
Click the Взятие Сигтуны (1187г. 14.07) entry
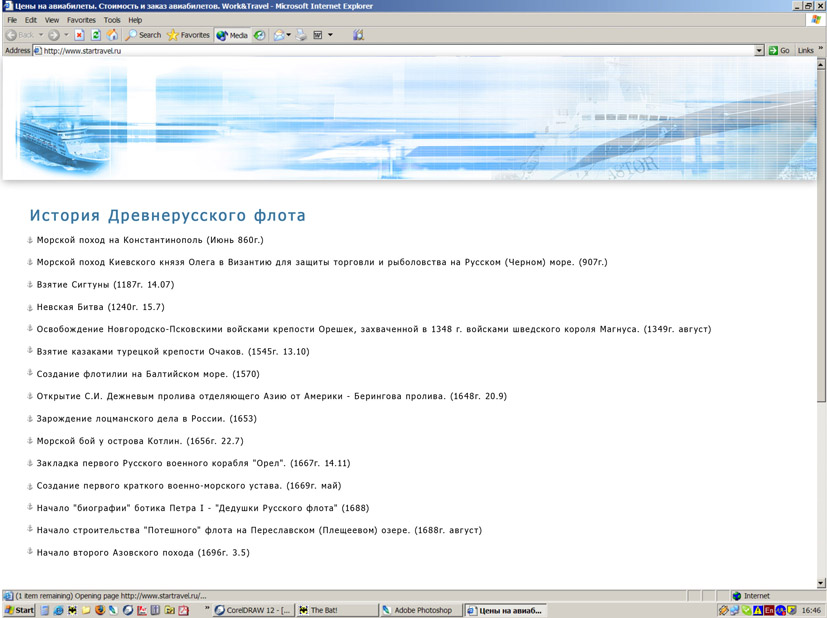(105, 285)
